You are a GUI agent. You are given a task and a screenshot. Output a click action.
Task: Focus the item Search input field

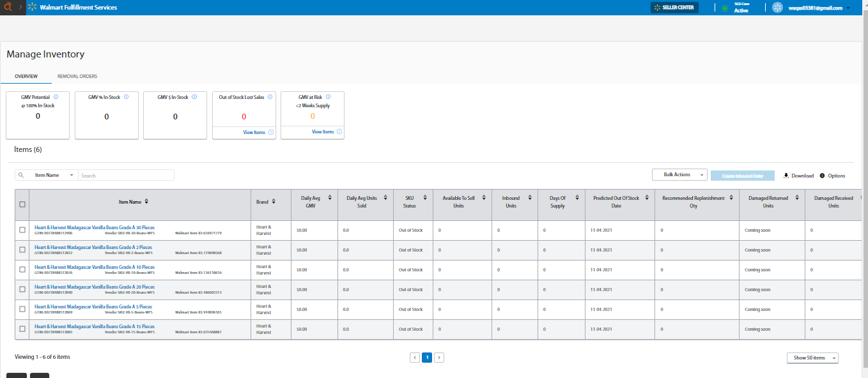126,175
